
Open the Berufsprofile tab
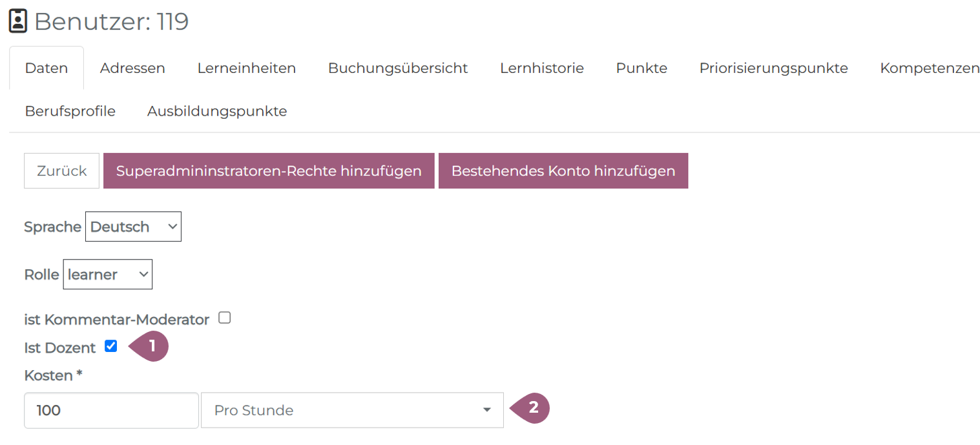coord(70,111)
